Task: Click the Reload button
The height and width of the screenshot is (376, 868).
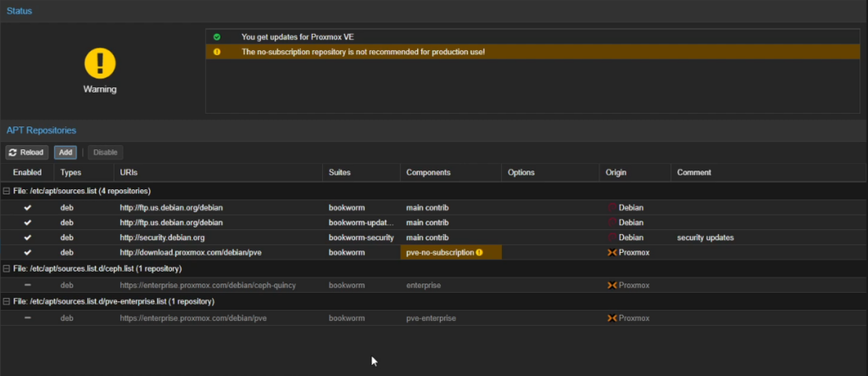Action: (x=27, y=153)
